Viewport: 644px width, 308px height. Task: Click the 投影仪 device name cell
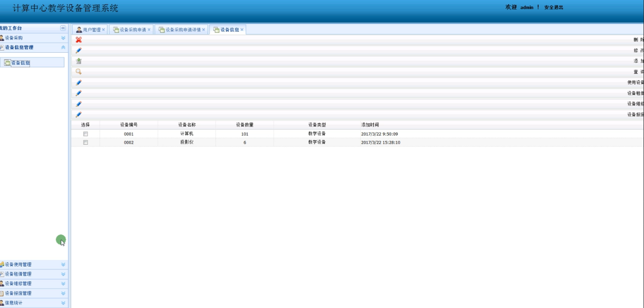point(187,142)
